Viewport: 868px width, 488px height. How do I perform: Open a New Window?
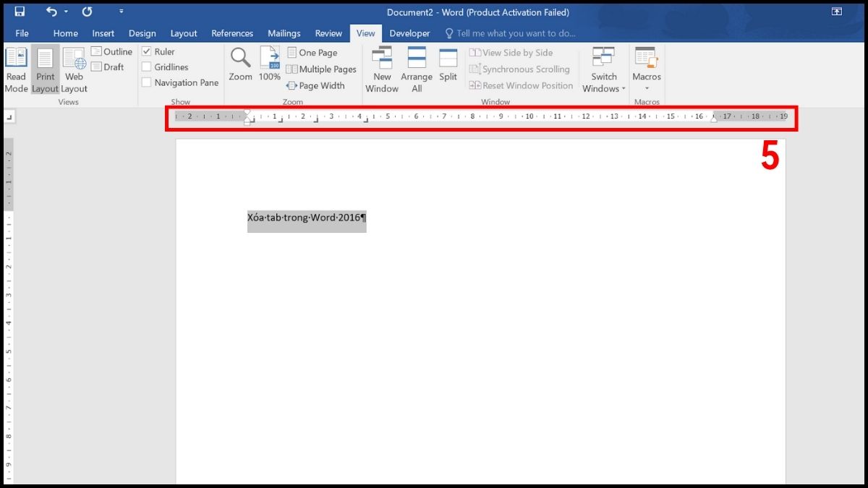tap(382, 69)
